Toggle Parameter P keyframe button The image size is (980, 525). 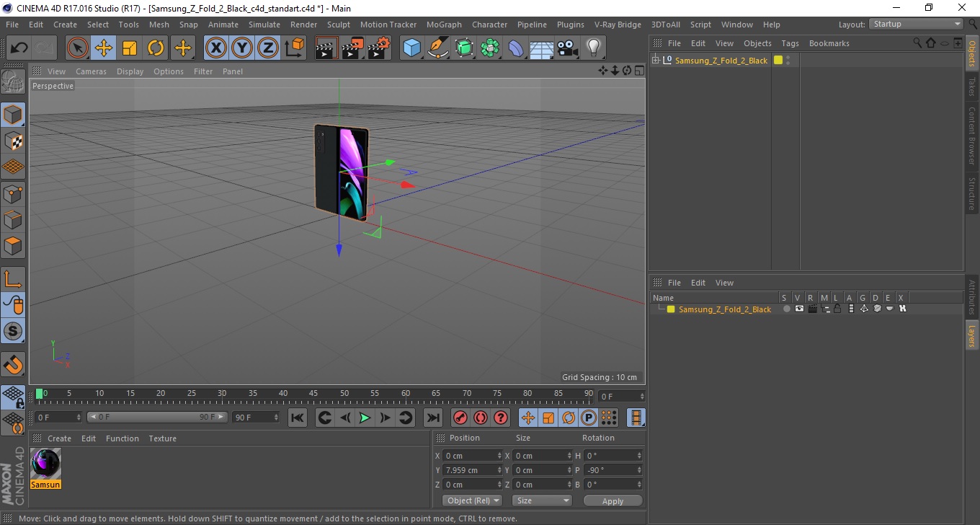pos(589,418)
